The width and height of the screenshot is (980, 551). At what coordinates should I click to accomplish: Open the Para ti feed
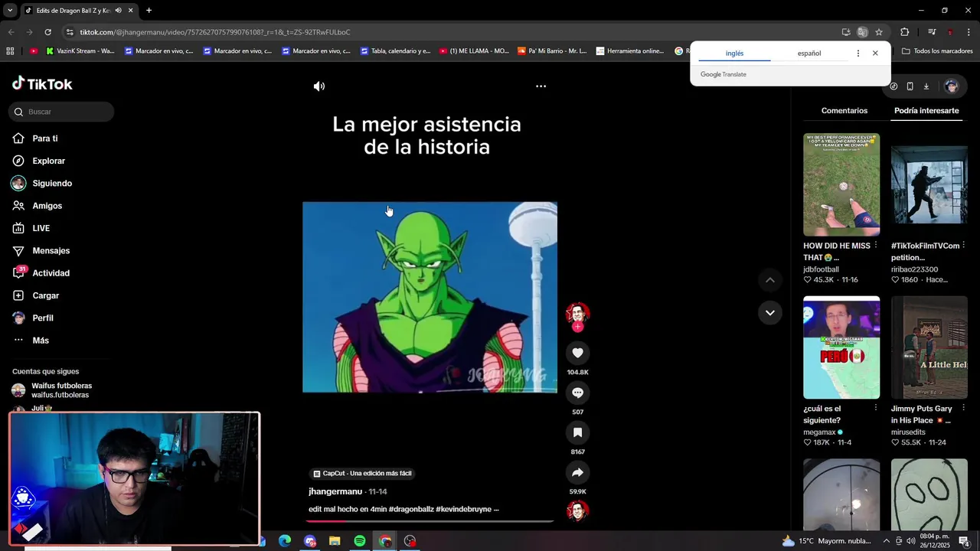[44, 139]
